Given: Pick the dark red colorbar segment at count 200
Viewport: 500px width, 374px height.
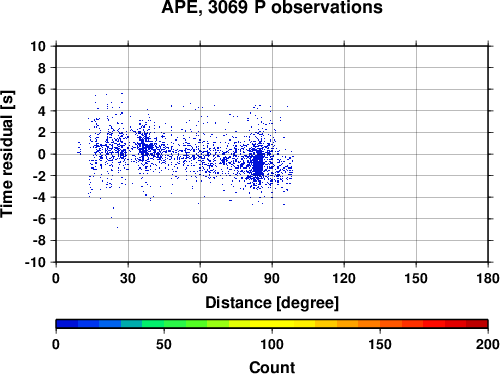Looking at the screenshot, I should pyautogui.click(x=477, y=324).
